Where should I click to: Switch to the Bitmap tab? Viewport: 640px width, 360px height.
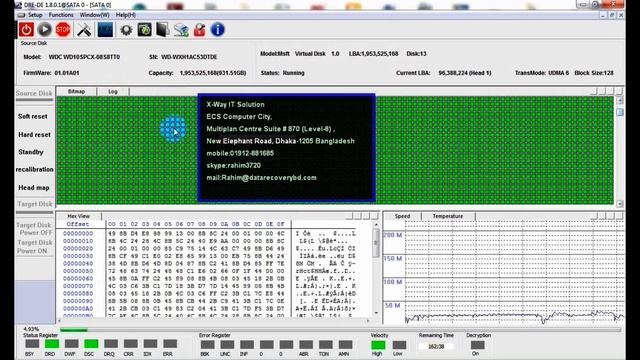(x=76, y=91)
